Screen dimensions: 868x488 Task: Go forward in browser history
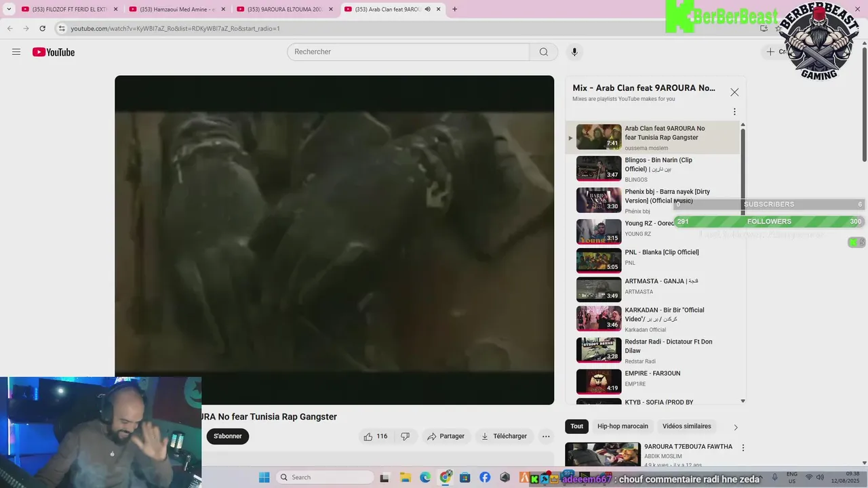(26, 28)
